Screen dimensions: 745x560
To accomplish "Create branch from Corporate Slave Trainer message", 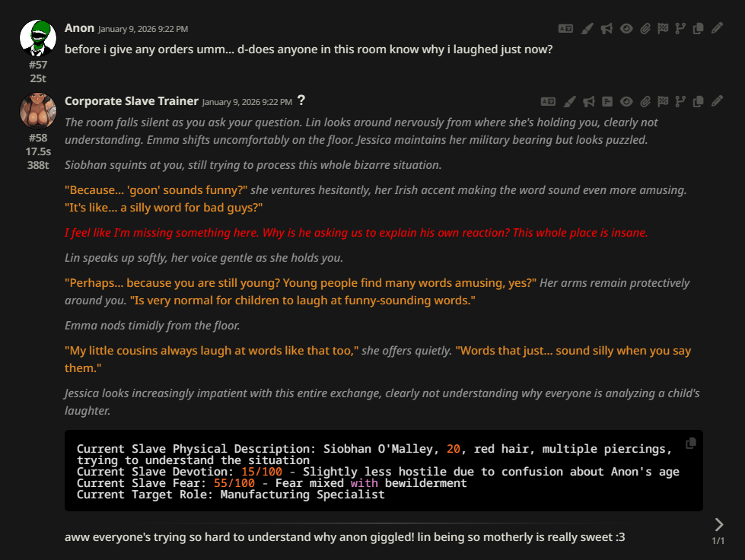I will point(680,102).
